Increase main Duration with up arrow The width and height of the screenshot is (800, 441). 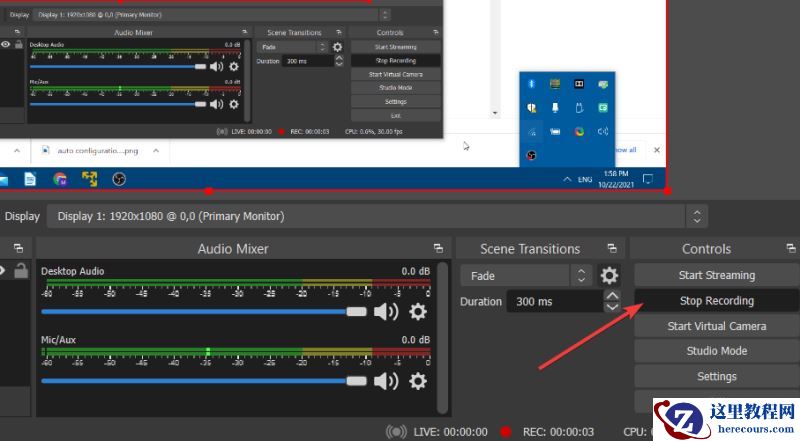tap(612, 296)
